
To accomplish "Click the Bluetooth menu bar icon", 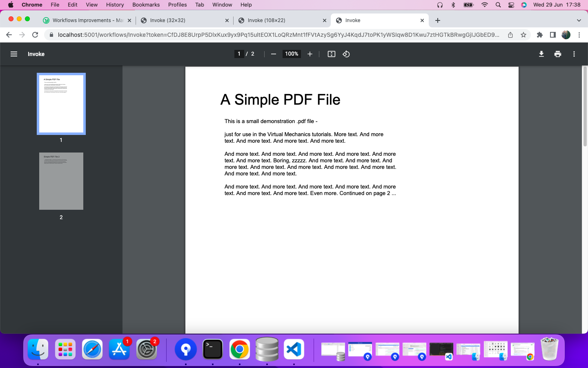I will pyautogui.click(x=453, y=5).
